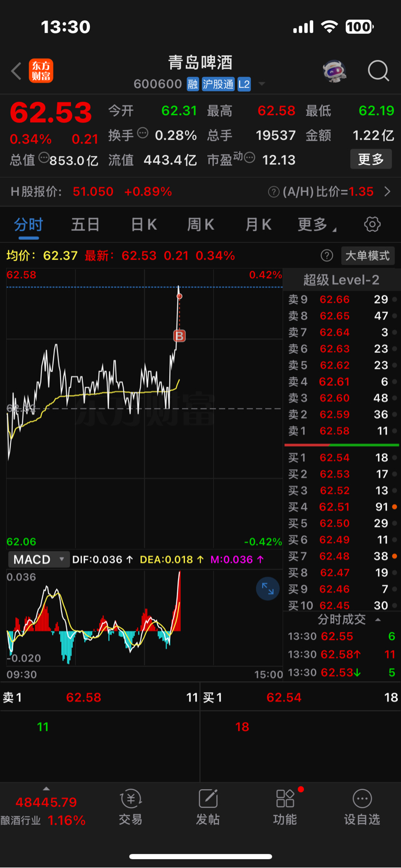
Task: Open the 东方财富 logo icon
Action: click(41, 71)
